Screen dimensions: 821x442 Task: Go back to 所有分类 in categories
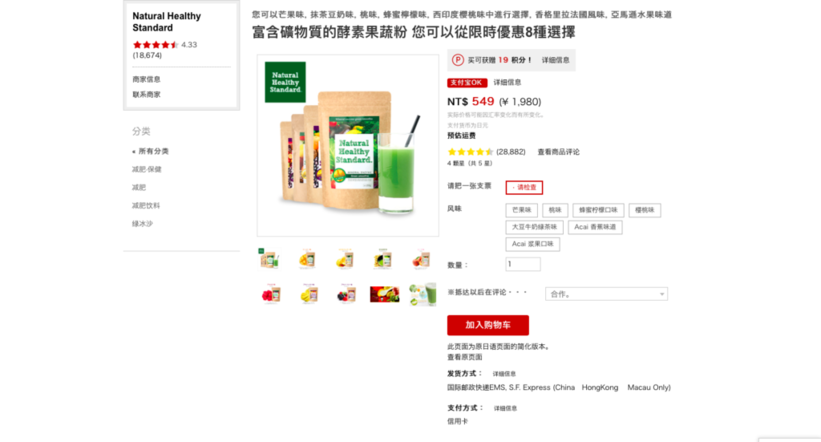151,151
